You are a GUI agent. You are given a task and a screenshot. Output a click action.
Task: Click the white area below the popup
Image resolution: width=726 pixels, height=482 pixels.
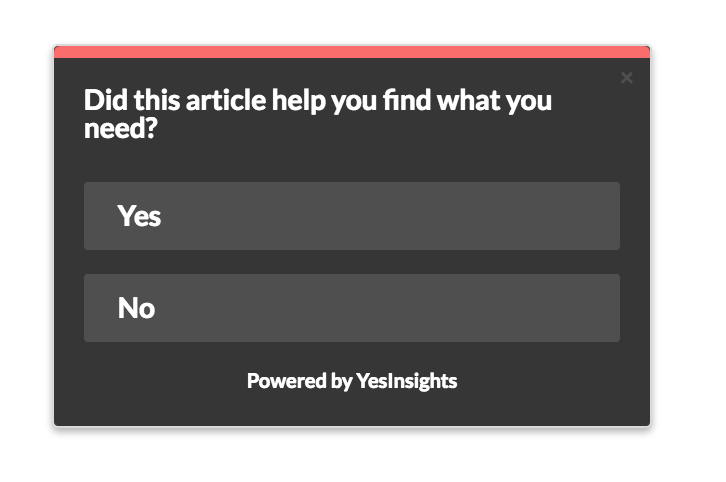click(352, 456)
